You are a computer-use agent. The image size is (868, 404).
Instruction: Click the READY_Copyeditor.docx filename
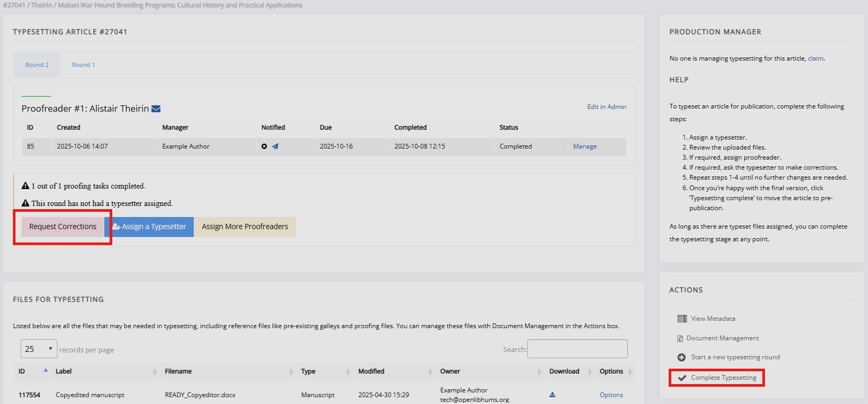[200, 395]
